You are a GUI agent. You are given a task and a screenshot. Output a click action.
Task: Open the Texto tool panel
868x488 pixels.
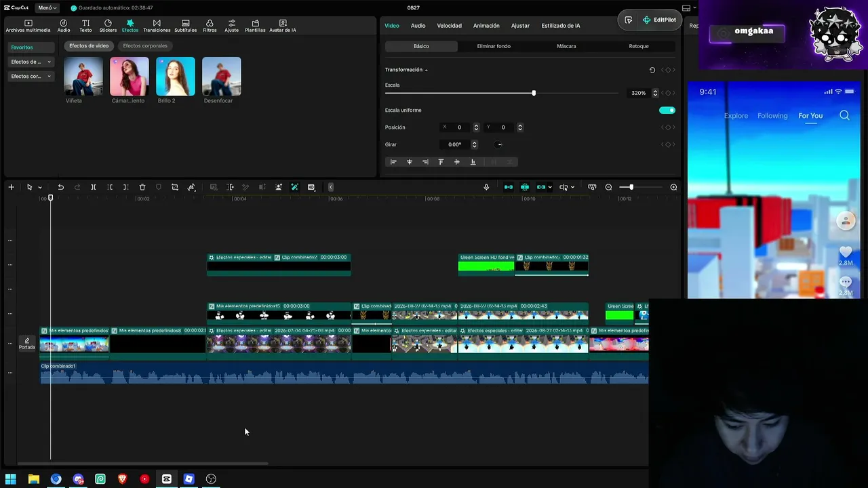coord(85,26)
